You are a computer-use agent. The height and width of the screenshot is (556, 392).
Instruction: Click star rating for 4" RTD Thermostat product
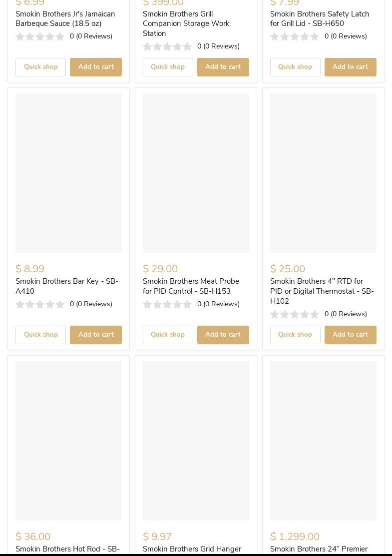coord(295,314)
